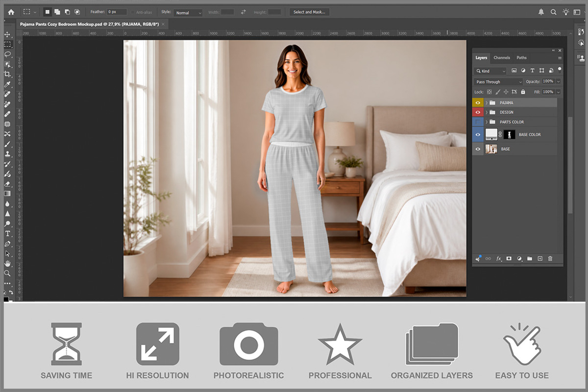Add layer mask icon in Layers panel

pos(509,258)
